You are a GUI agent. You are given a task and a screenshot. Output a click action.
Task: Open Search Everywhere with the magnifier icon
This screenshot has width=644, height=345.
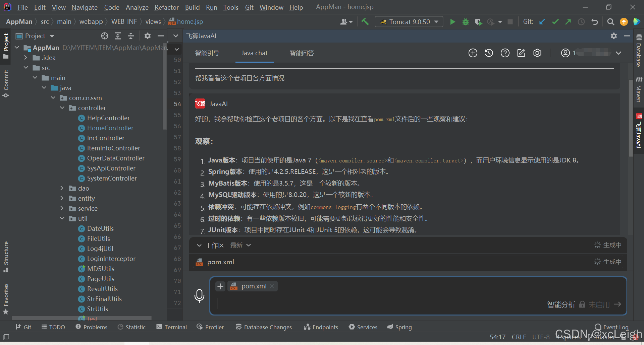610,21
